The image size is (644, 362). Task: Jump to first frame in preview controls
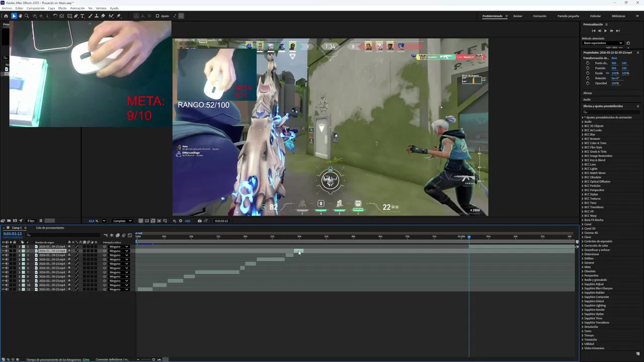pyautogui.click(x=594, y=31)
